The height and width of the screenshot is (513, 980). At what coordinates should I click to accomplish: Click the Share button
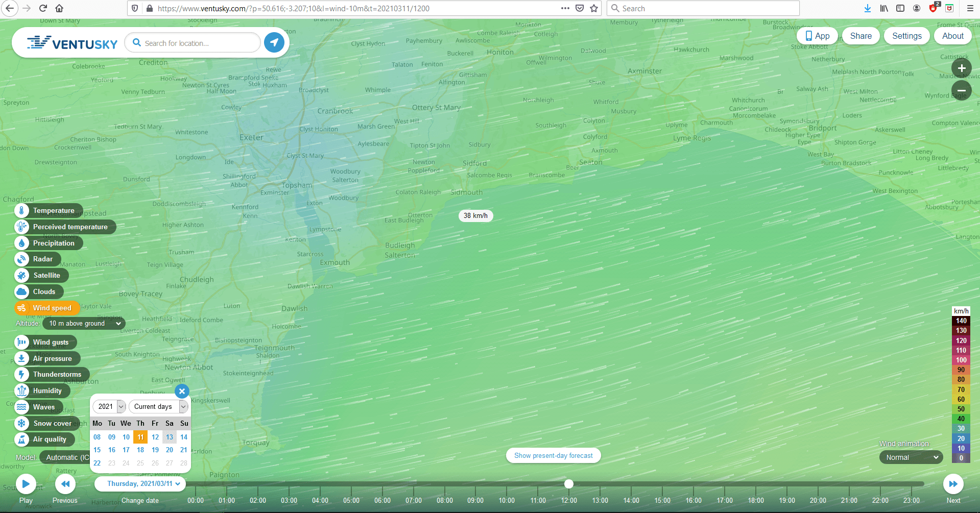861,36
